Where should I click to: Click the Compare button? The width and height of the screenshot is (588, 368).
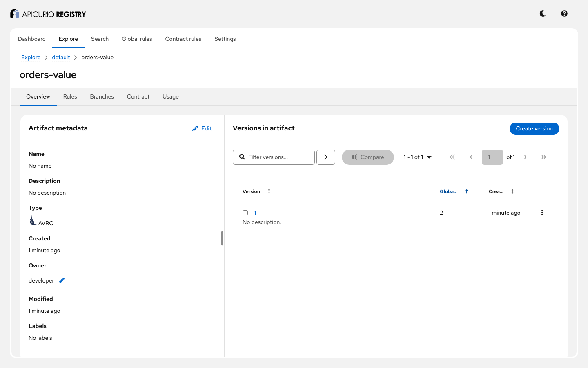pos(368,157)
